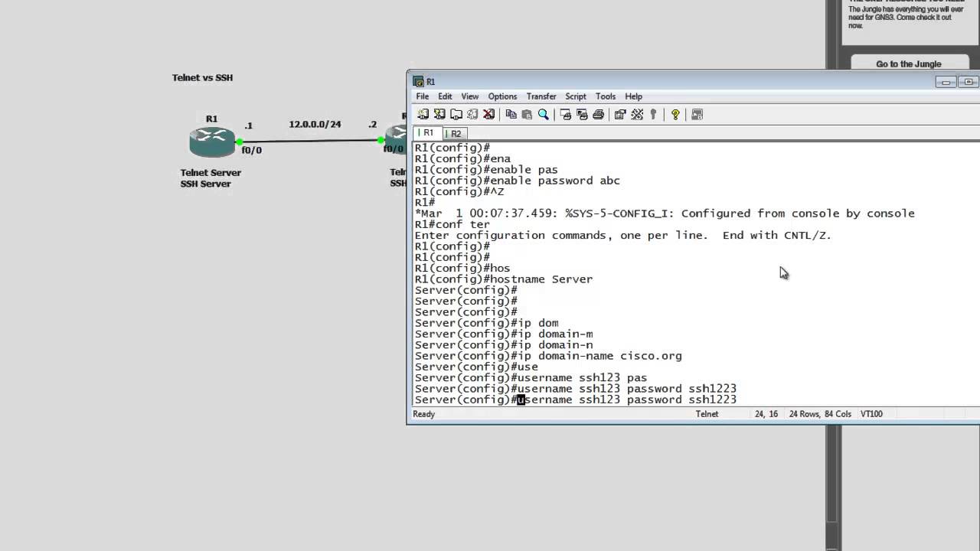This screenshot has height=551, width=980.
Task: Open the File menu
Action: pos(422,96)
